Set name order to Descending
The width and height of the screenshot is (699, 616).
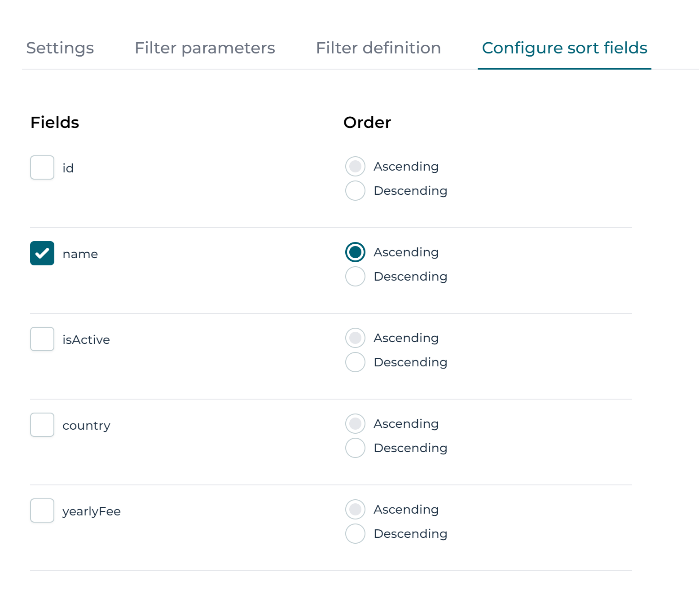click(x=355, y=277)
